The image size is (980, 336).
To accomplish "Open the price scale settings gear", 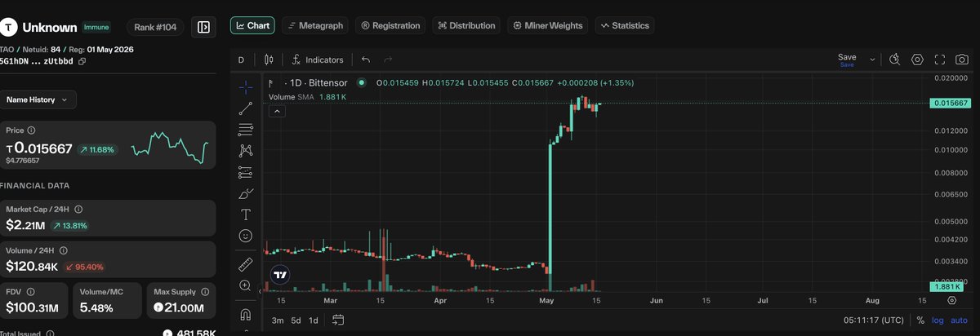I will coord(950,301).
